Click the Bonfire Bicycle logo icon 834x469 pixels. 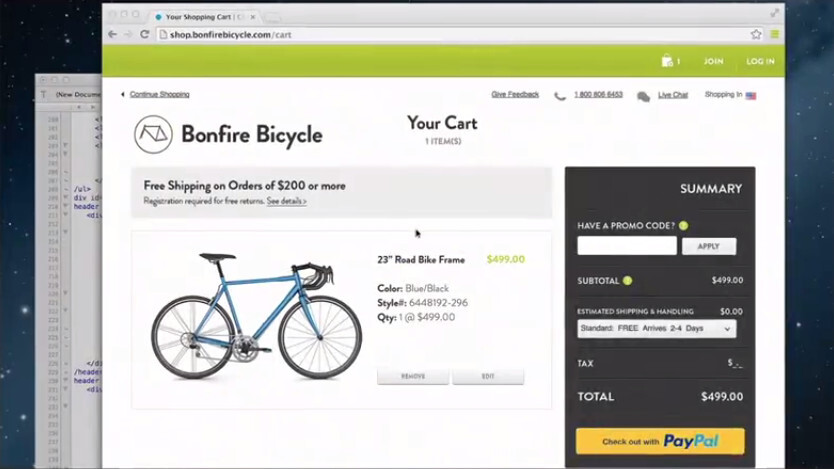point(152,134)
